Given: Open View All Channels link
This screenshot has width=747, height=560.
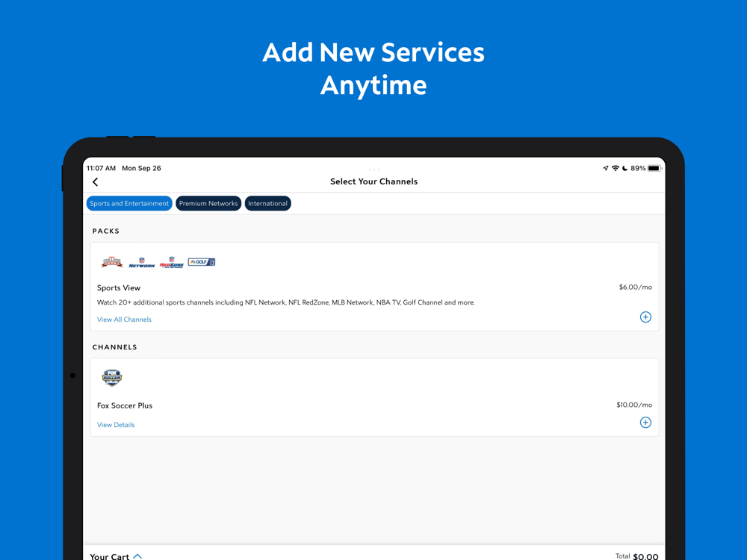Looking at the screenshot, I should [x=124, y=320].
